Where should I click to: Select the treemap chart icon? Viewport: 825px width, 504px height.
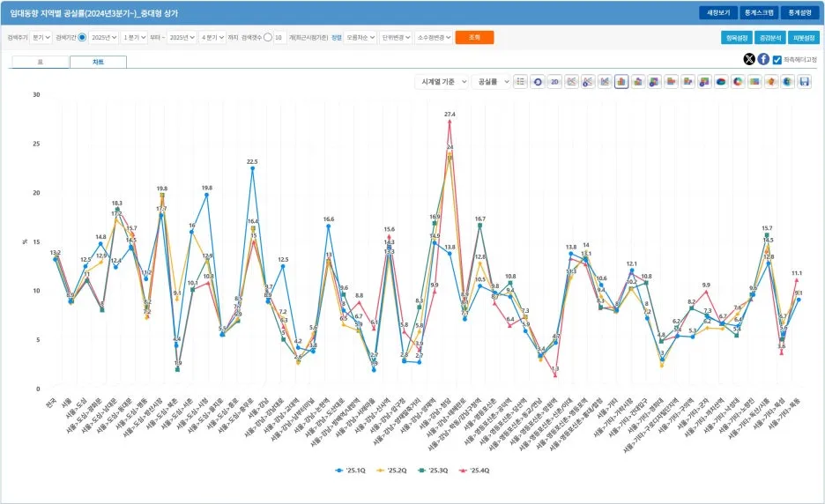tap(754, 82)
